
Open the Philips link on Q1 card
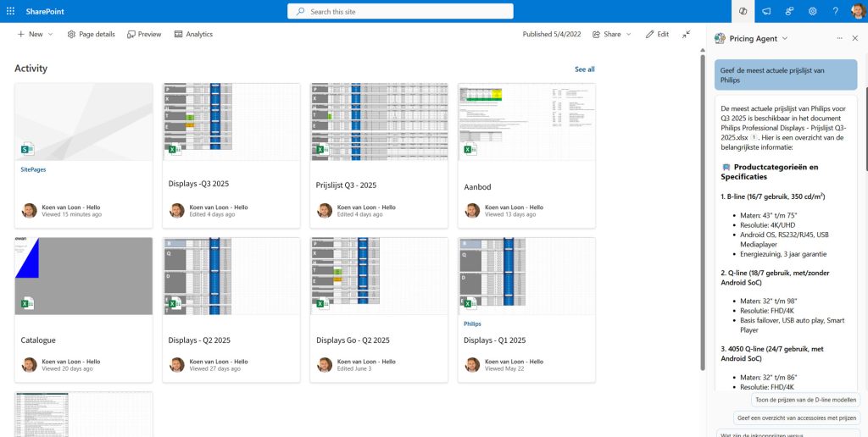tap(472, 324)
